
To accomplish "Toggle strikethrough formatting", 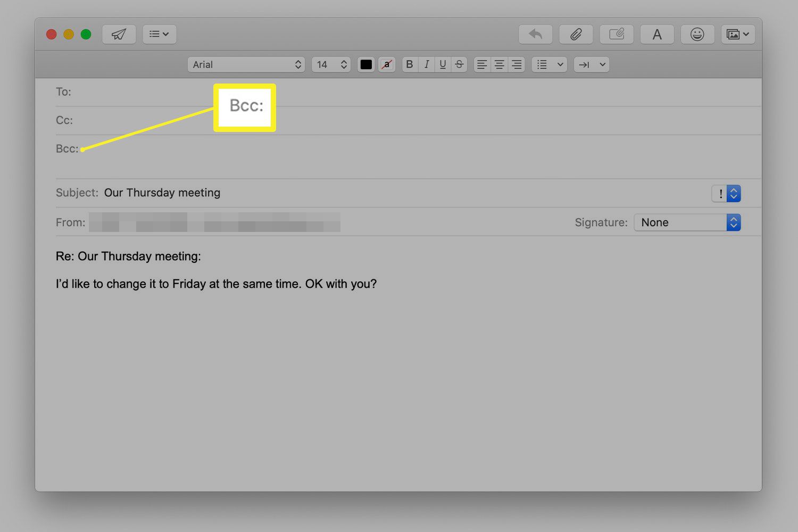I will pyautogui.click(x=459, y=64).
